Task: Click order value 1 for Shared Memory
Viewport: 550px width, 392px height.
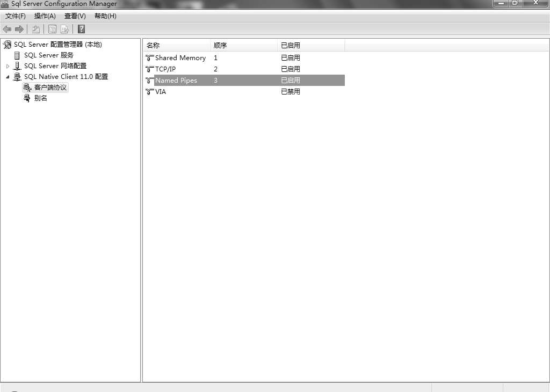Action: pos(215,58)
